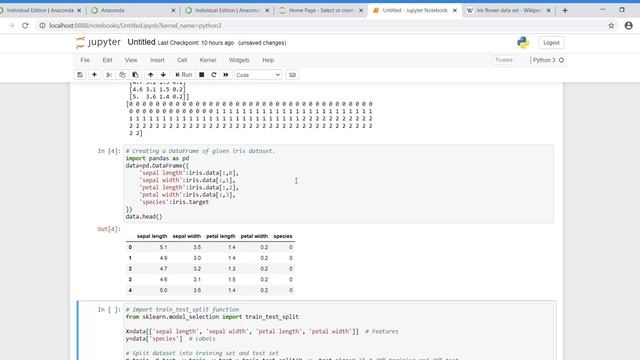Switch to the Home Page Jupyter tab

pos(321,10)
